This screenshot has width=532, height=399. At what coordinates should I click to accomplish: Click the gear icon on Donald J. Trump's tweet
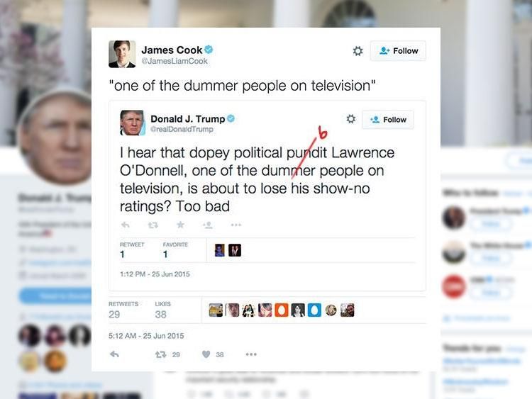[x=351, y=119]
